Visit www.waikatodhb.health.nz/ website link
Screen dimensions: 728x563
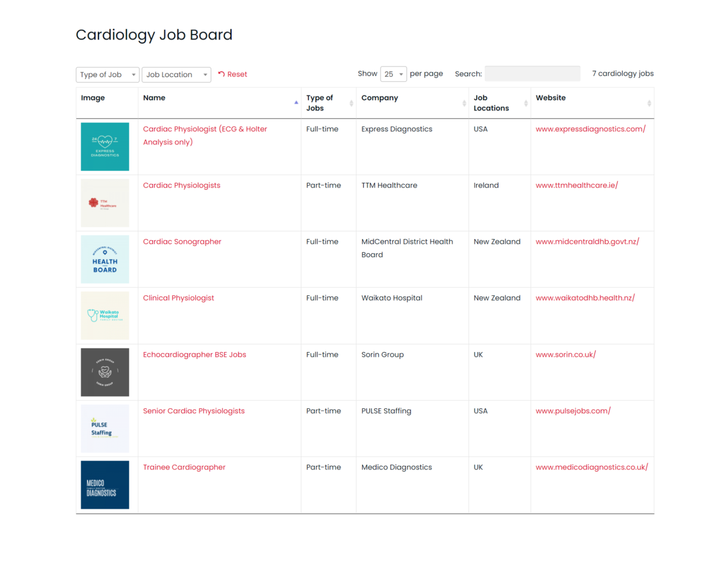tap(585, 298)
